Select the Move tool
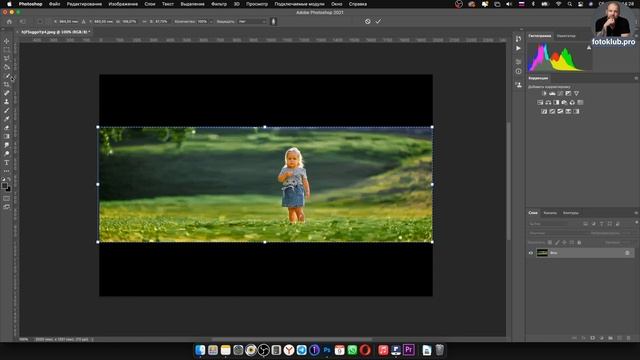The height and width of the screenshot is (360, 640). [x=7, y=41]
